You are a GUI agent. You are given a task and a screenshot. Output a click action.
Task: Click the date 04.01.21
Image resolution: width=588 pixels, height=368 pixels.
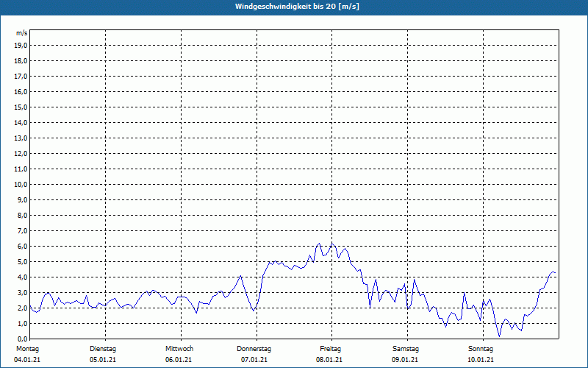(x=27, y=360)
